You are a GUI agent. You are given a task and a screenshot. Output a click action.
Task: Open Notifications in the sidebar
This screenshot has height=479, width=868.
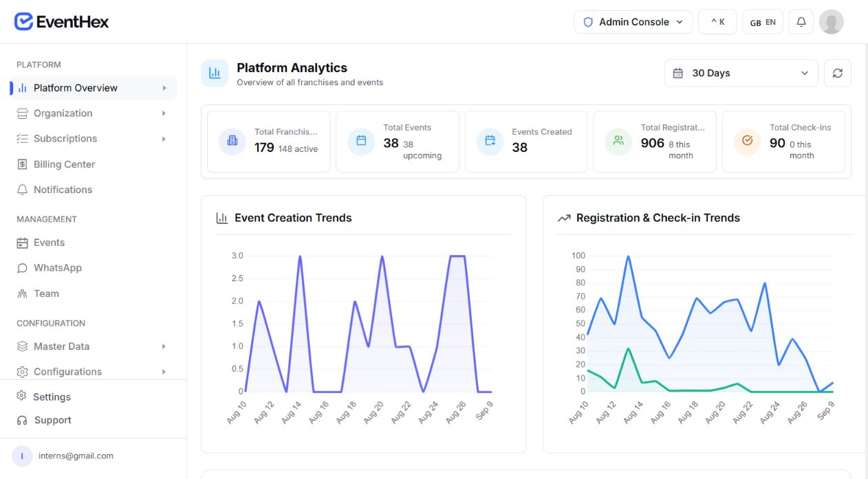pyautogui.click(x=94, y=190)
